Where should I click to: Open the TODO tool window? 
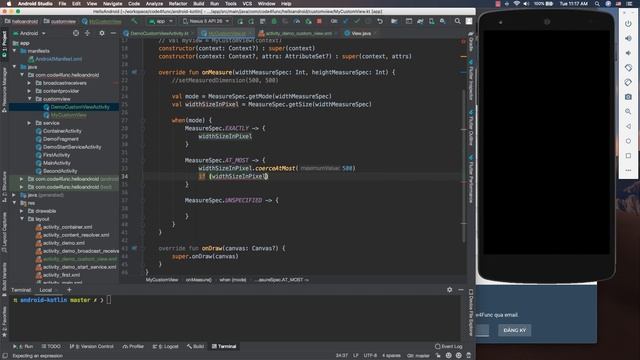tap(51, 346)
